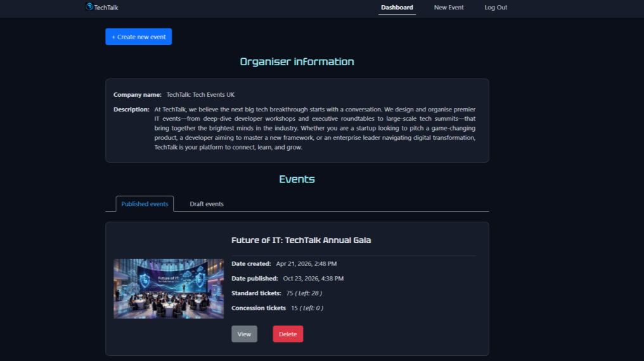Click the standard tickets value 75 (Left: 28)
The width and height of the screenshot is (644, 361).
coord(304,293)
